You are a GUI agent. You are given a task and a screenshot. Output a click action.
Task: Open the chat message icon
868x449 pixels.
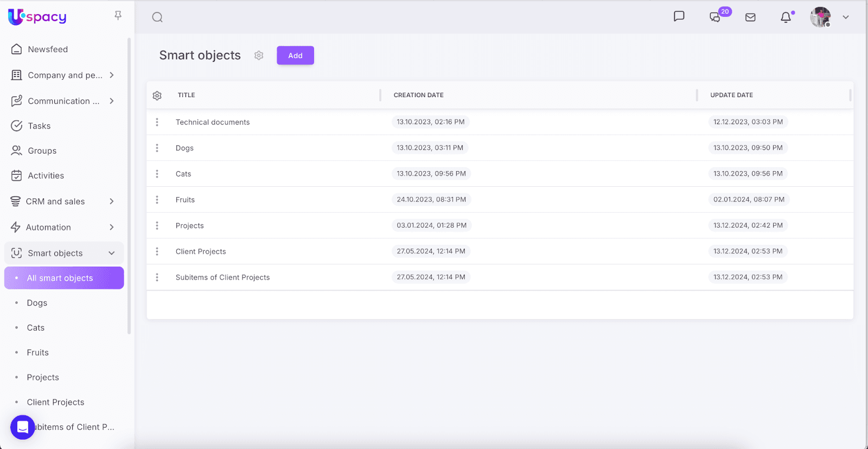coord(679,17)
